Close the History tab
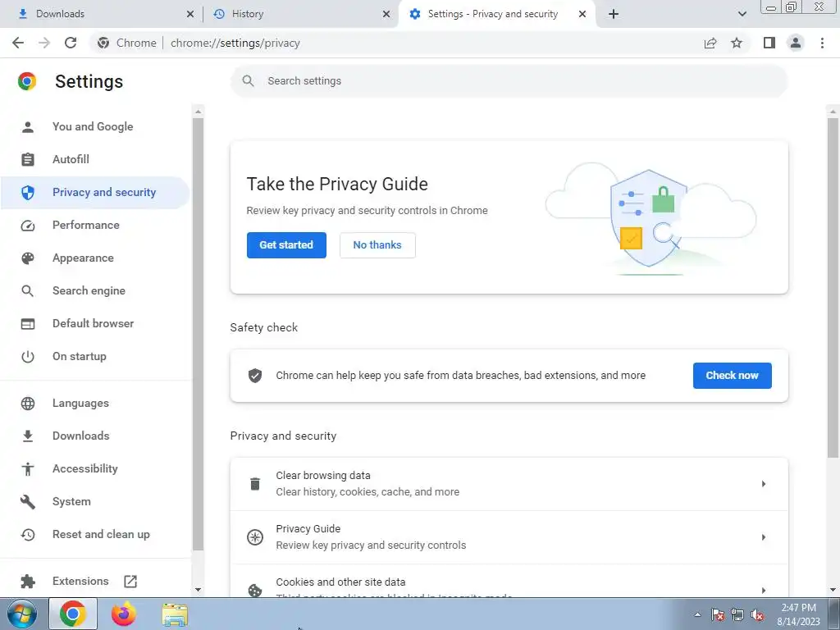 386,15
